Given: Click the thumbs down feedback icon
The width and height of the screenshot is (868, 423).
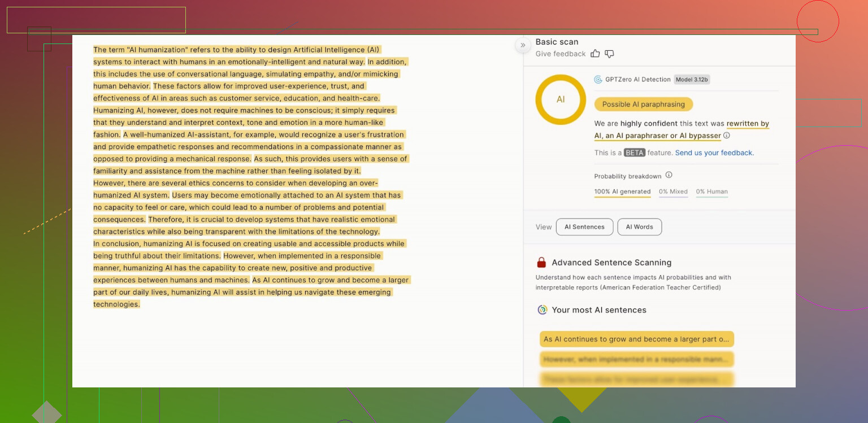Looking at the screenshot, I should coord(609,54).
